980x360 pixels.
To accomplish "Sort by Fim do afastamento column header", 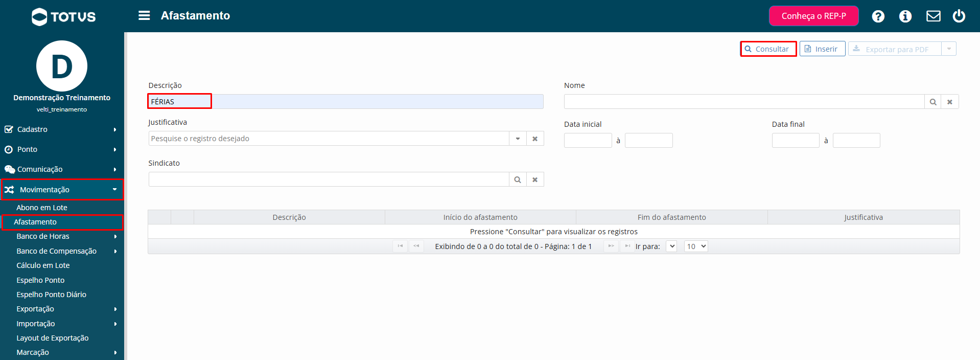I will (672, 217).
